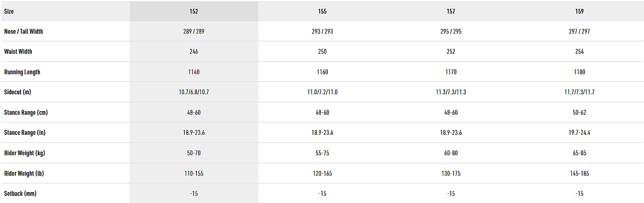Click the Nose / Tail Width row label

pyautogui.click(x=23, y=31)
